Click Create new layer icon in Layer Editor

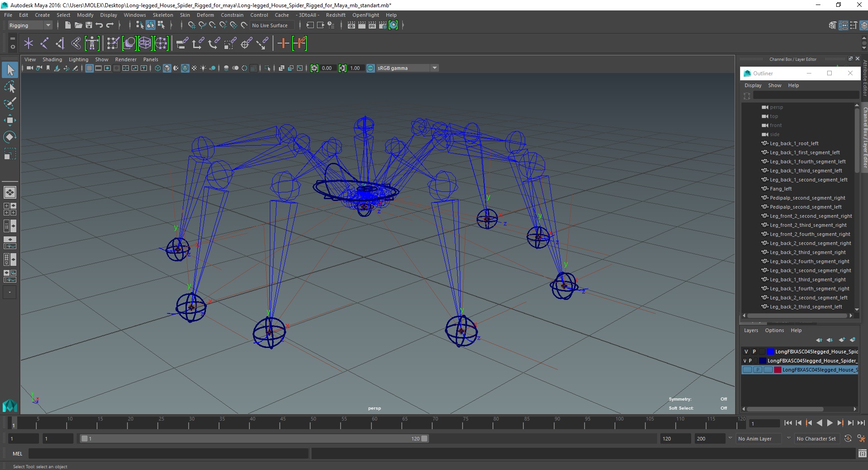(842, 340)
